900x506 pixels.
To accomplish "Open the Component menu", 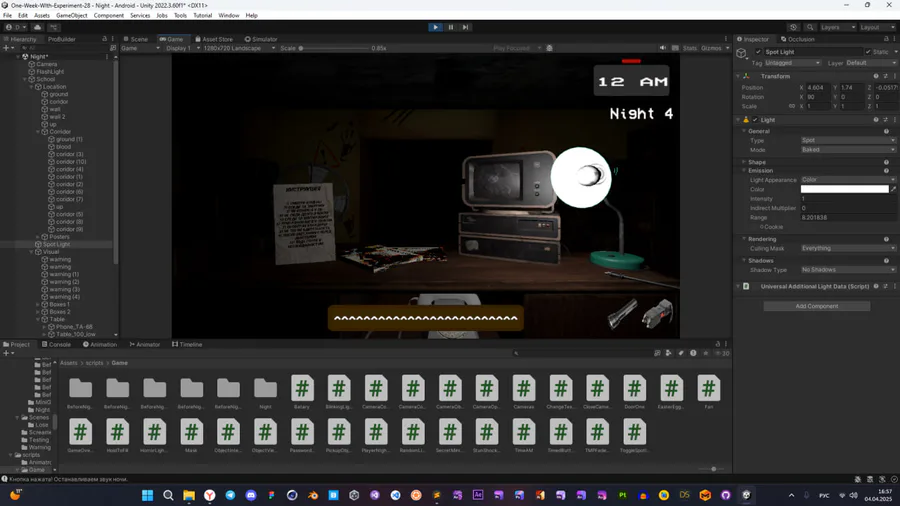I will point(108,15).
